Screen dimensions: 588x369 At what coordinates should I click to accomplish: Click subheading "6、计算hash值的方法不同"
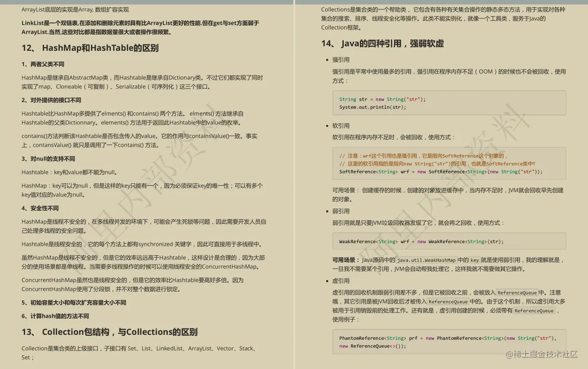point(55,316)
